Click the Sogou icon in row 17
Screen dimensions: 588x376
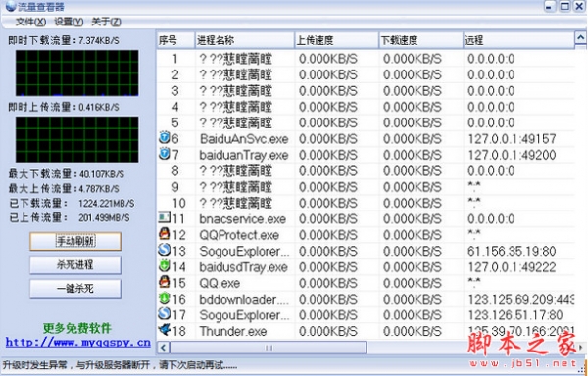(165, 314)
